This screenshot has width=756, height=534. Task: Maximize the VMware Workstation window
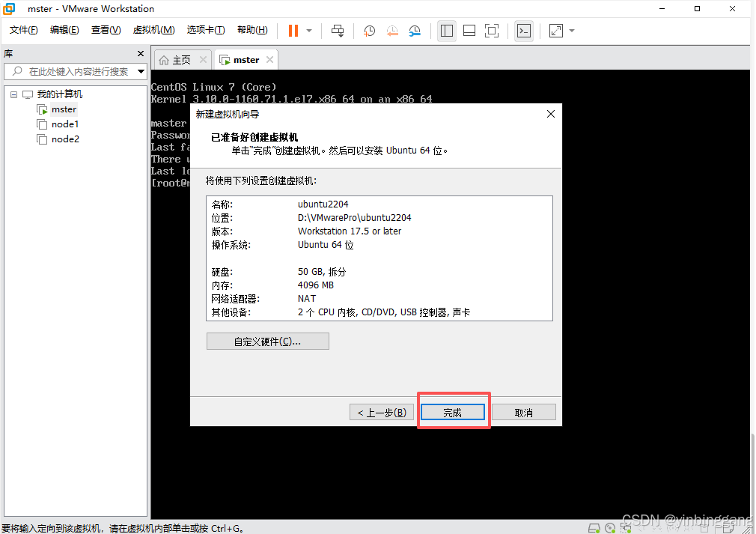click(x=697, y=9)
